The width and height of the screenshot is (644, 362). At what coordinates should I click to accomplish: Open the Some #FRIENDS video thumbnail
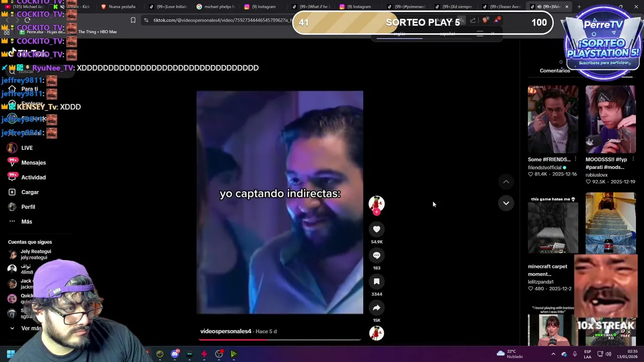click(x=553, y=119)
